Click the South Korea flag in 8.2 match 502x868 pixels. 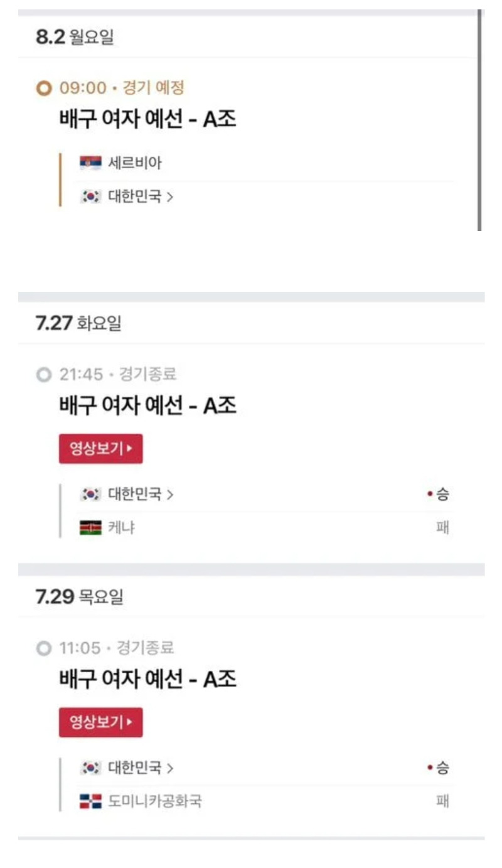point(90,196)
